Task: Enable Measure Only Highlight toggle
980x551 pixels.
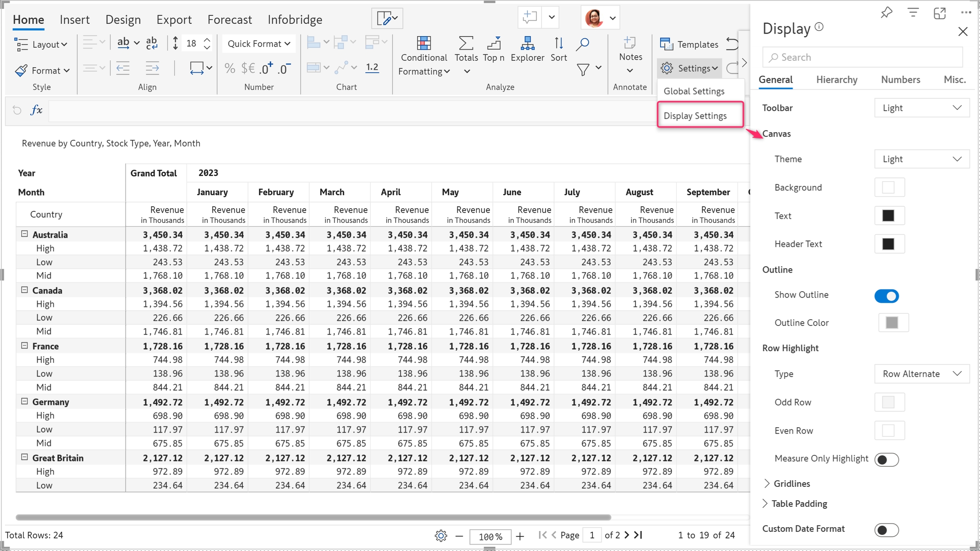Action: click(x=886, y=460)
